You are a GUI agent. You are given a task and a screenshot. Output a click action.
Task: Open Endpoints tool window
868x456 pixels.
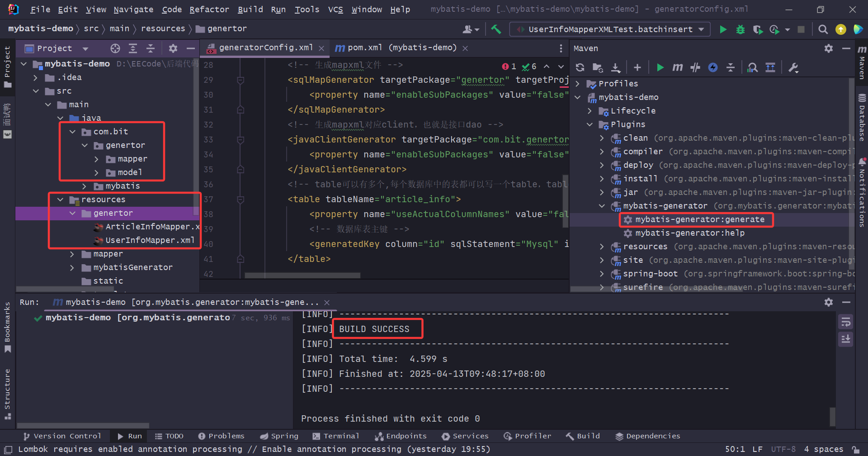pos(401,436)
